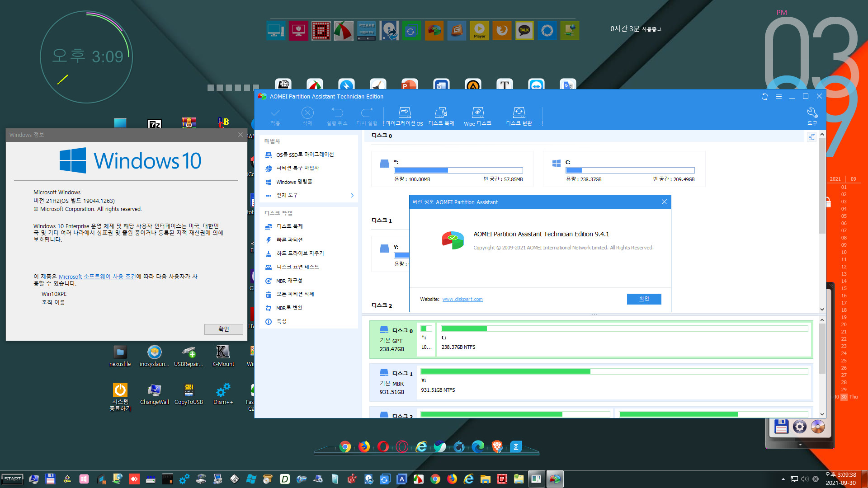Choose 빠른 파티션 operation
The image size is (868, 488).
[289, 240]
